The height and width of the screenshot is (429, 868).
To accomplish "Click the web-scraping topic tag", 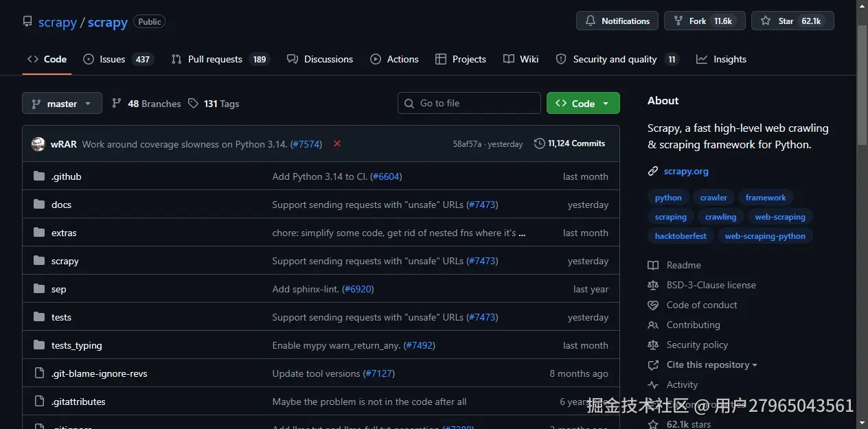I will pyautogui.click(x=780, y=217).
